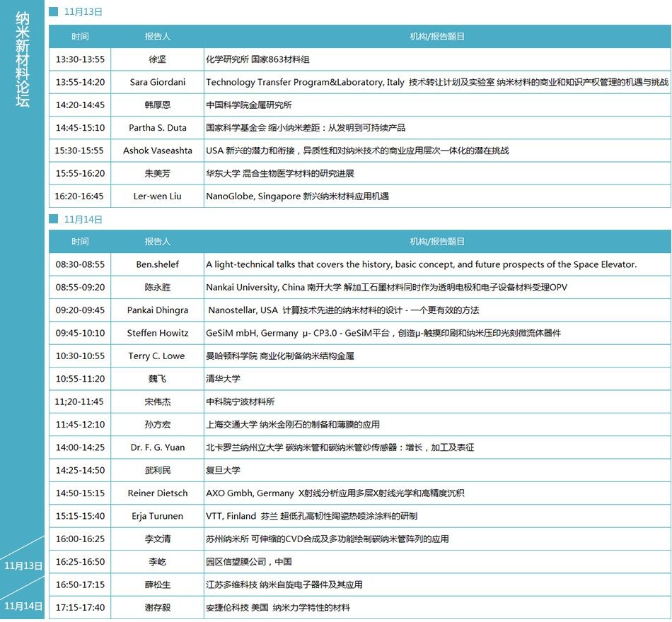The height and width of the screenshot is (622, 672).
Task: Click the Erja Turunen speaker name
Action: (x=157, y=516)
